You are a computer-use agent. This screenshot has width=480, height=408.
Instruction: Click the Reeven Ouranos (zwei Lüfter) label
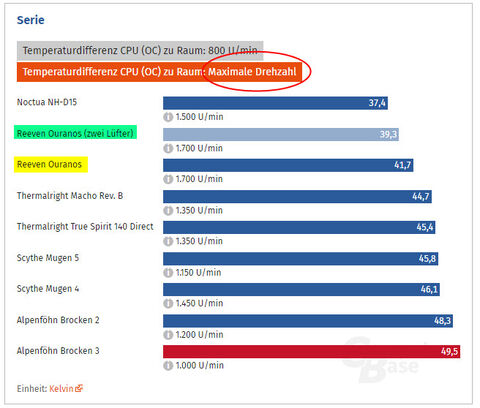tap(75, 133)
